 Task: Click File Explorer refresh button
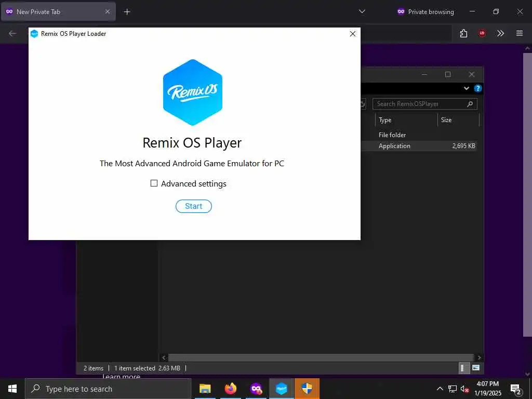[363, 104]
